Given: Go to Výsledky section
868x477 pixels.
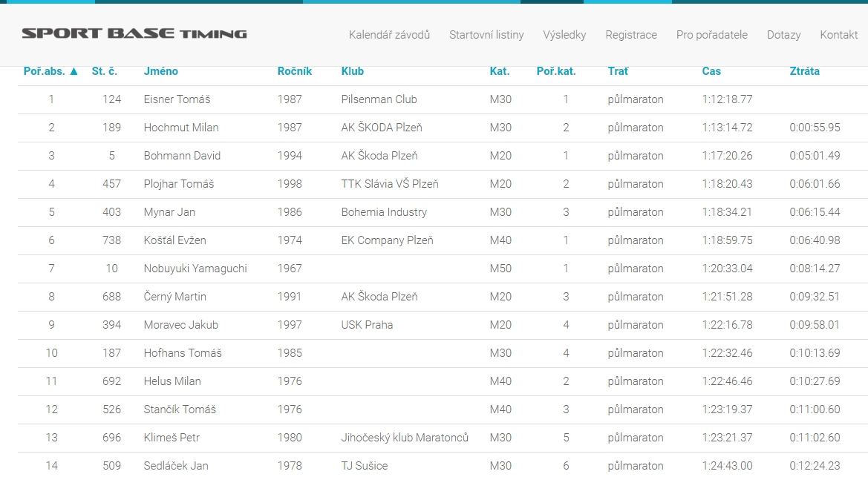Looking at the screenshot, I should (564, 35).
